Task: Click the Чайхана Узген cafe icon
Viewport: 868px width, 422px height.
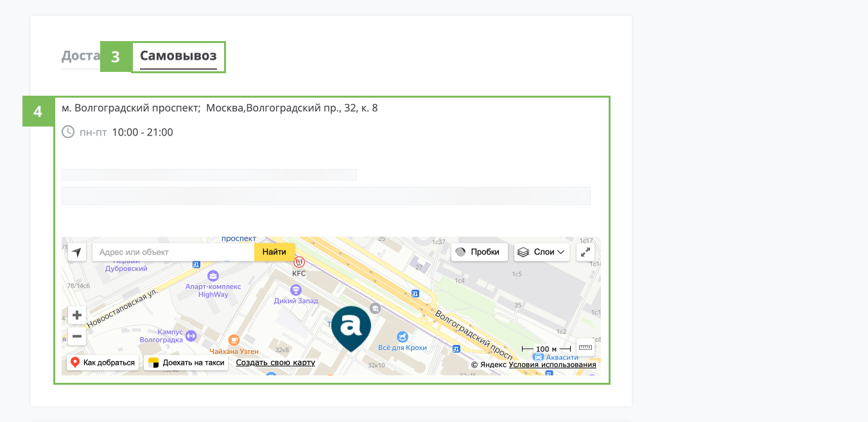Action: (234, 339)
